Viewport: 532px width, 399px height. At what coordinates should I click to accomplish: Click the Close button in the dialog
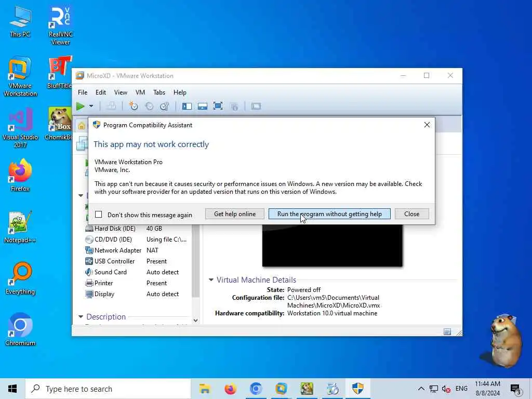click(411, 214)
